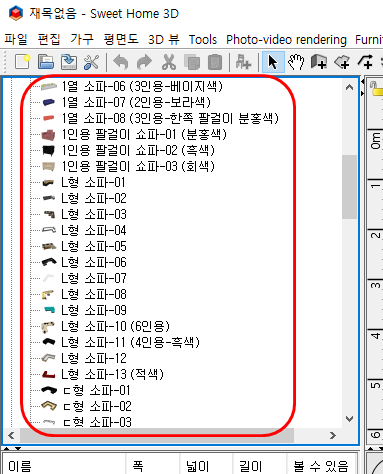This screenshot has width=383, height=474.
Task: Click catalog scroll up arrow
Action: pyautogui.click(x=349, y=87)
